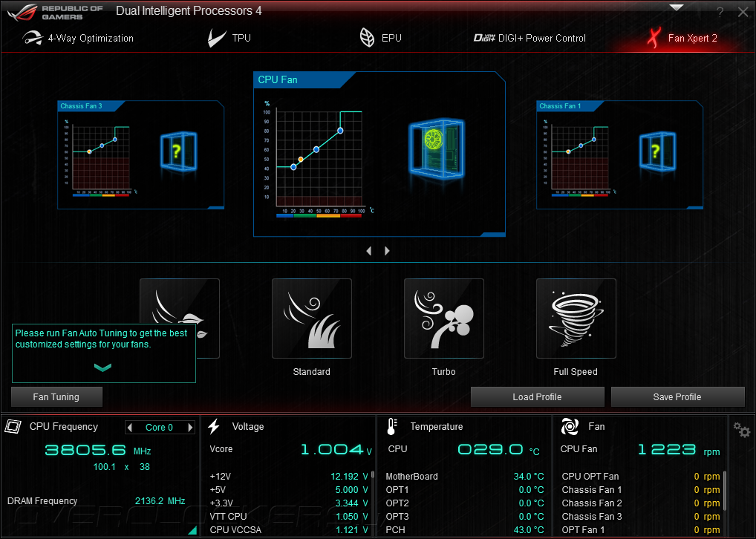Close the Dual Intelligent Processors window

(x=743, y=13)
